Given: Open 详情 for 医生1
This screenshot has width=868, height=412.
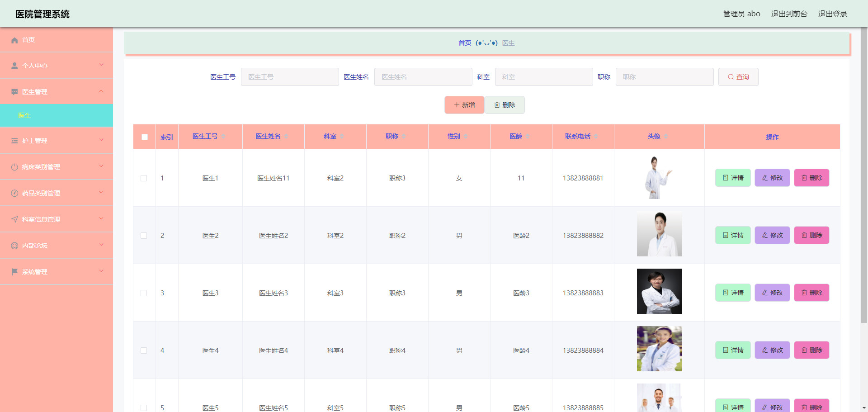Looking at the screenshot, I should (733, 178).
